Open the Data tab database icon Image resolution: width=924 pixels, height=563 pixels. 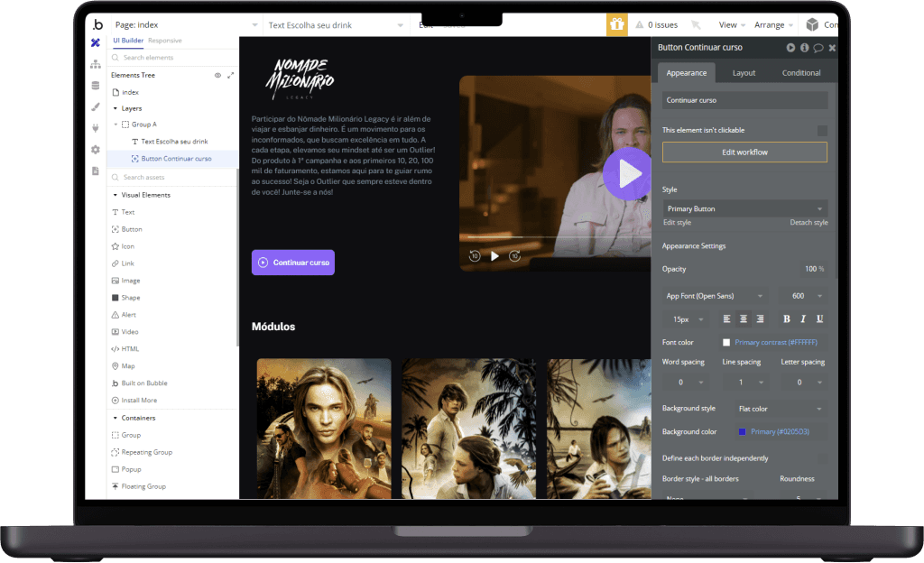tap(96, 86)
